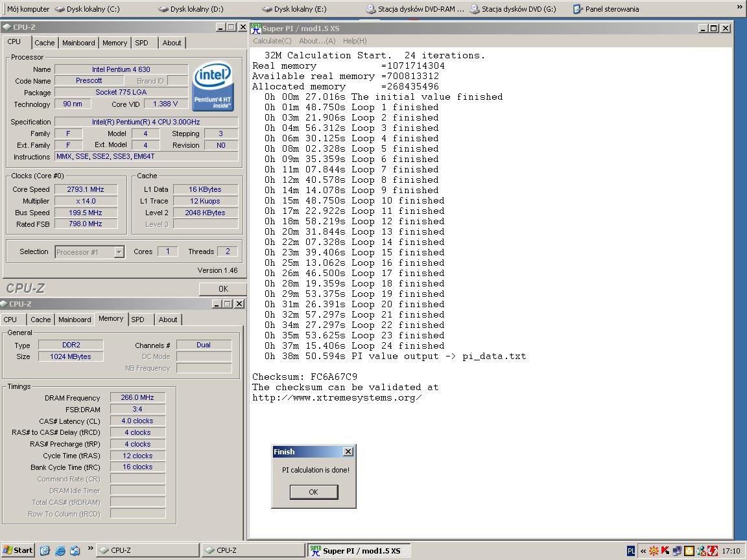Viewport: 747px width, 560px height.
Task: Open the About tab in lower CPU-Z
Action: [168, 320]
